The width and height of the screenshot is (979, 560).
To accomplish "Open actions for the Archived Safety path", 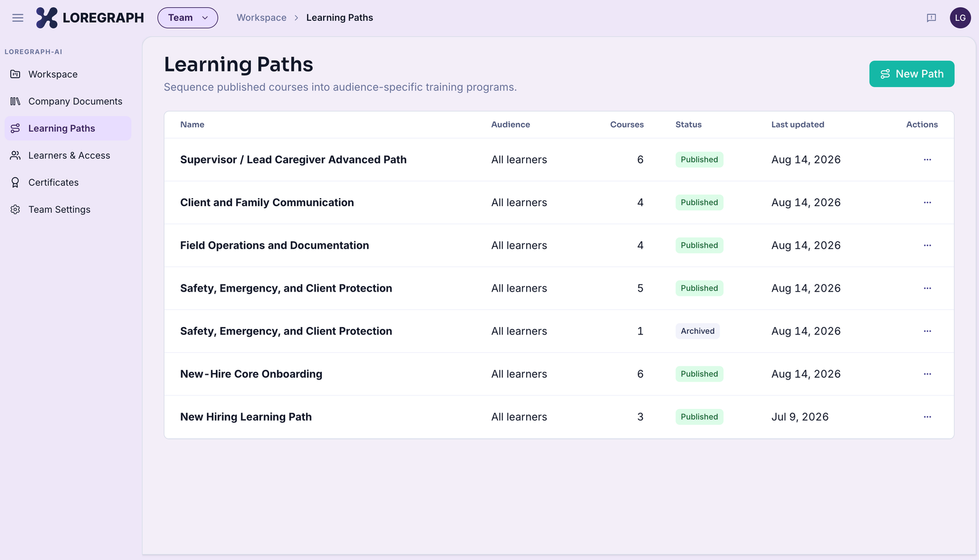I will point(928,331).
